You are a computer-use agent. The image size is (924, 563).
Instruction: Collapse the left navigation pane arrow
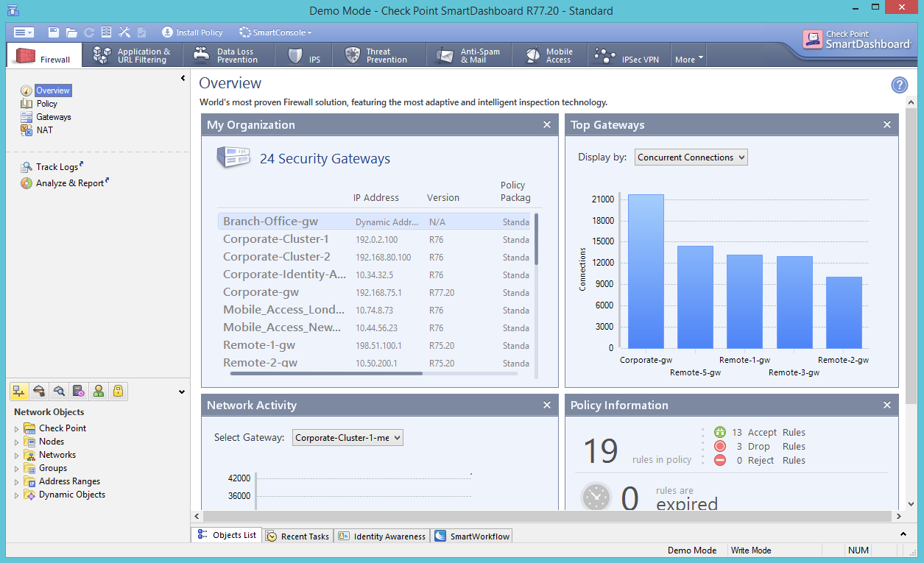183,78
